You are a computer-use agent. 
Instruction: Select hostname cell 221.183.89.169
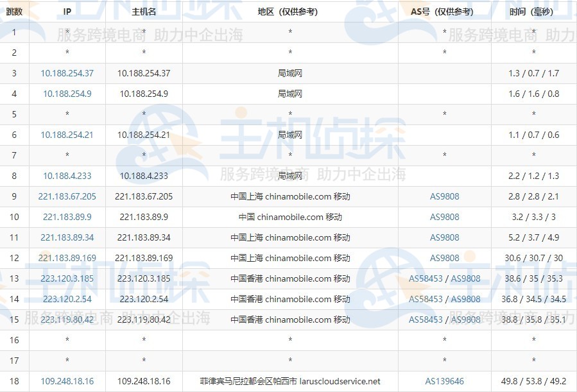144,258
